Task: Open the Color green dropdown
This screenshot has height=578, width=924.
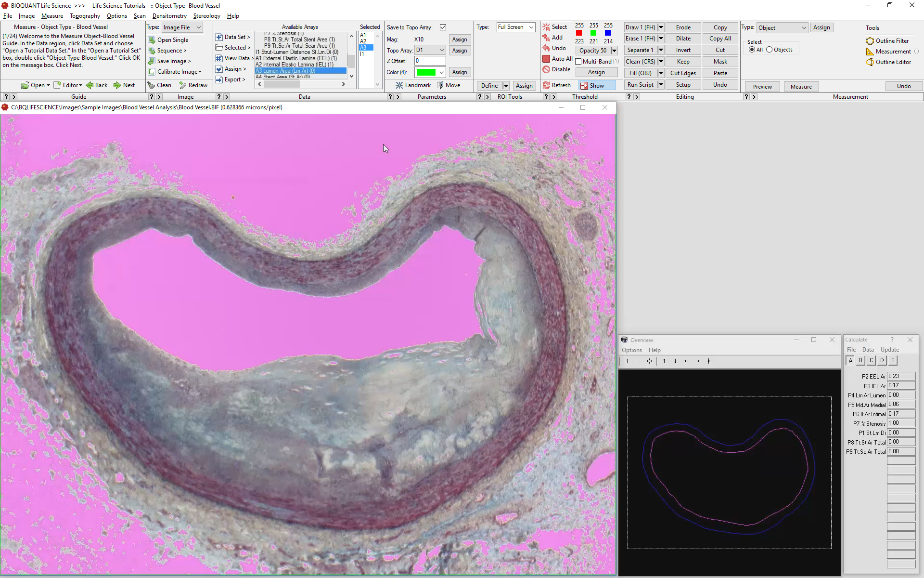Action: 442,72
